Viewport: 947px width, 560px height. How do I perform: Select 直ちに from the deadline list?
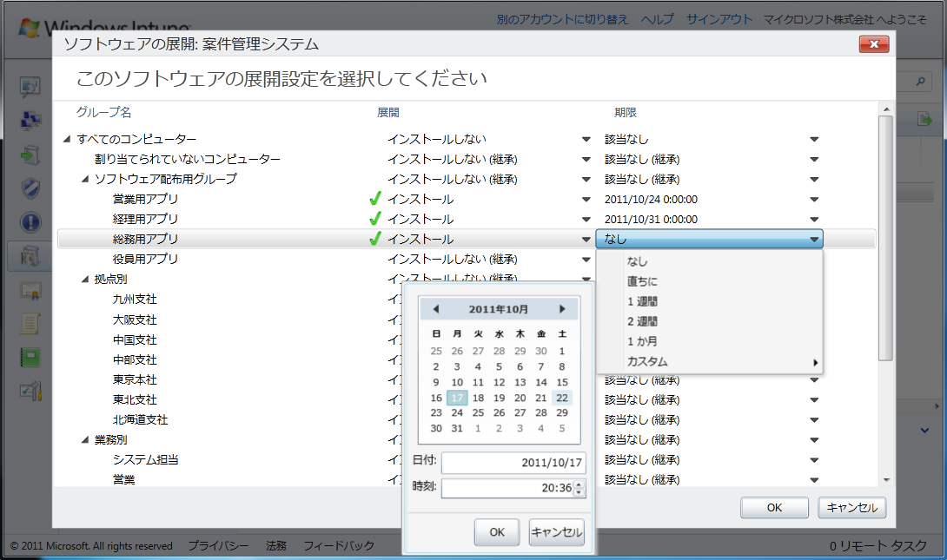pos(642,281)
